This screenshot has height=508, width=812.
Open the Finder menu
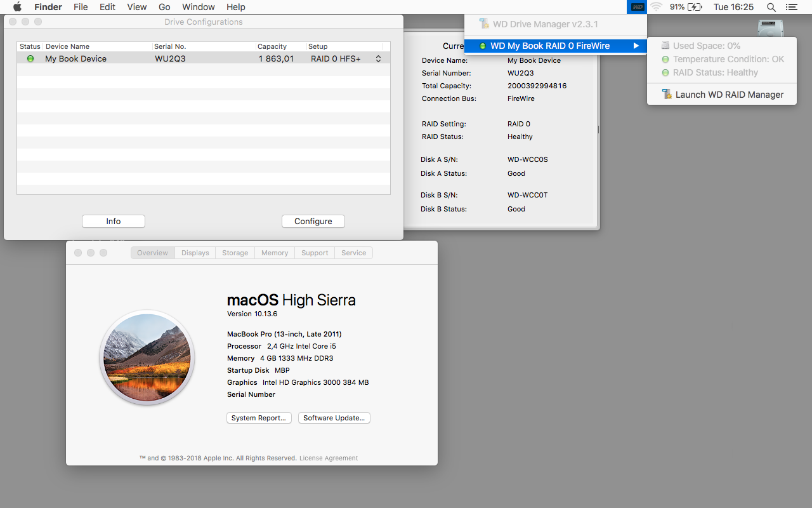click(48, 7)
